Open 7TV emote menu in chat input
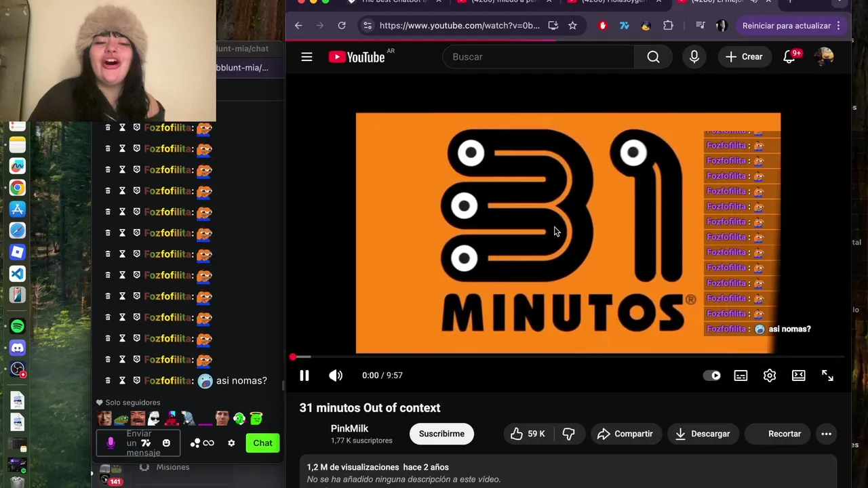 (146, 443)
